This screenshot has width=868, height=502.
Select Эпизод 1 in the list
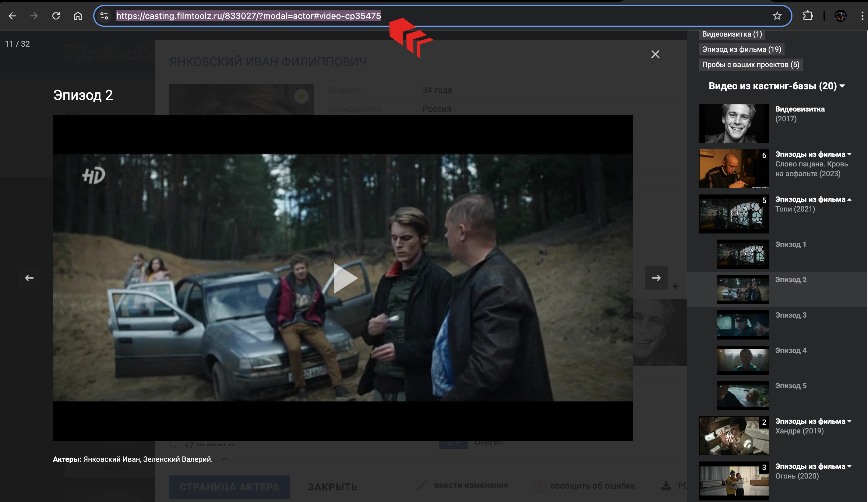(x=791, y=244)
